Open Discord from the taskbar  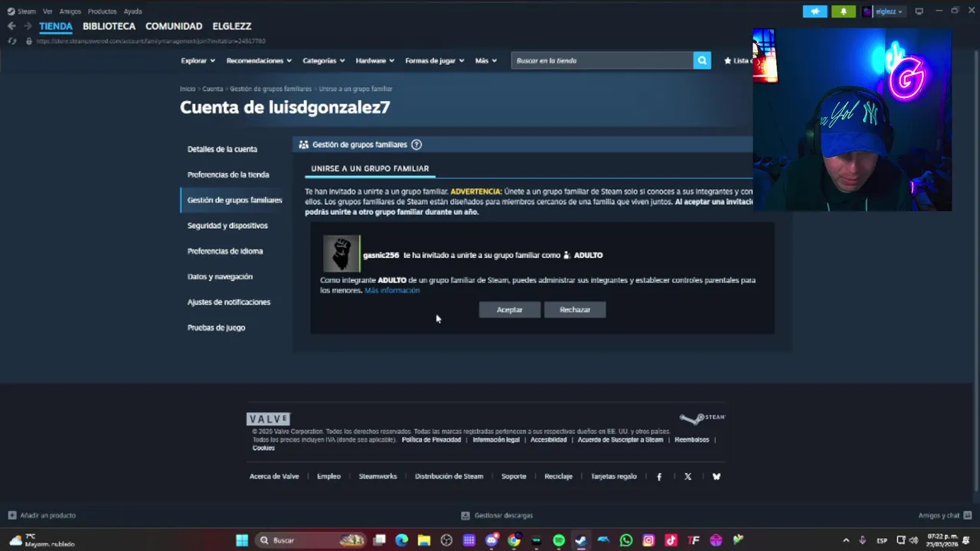(492, 540)
